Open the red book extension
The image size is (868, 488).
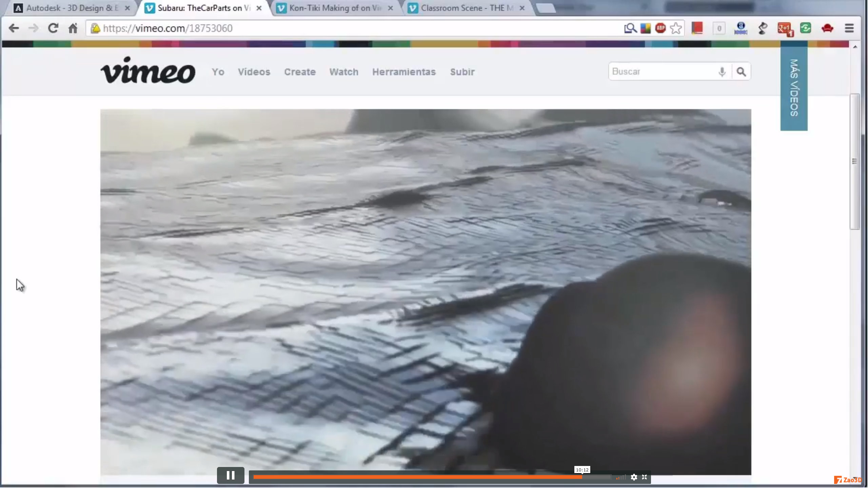697,28
